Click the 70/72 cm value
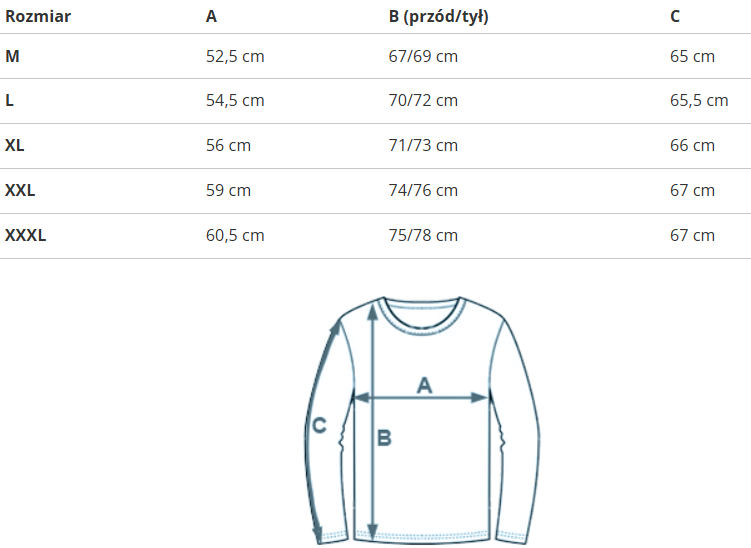Viewport: 751px width, 548px height. tap(423, 101)
